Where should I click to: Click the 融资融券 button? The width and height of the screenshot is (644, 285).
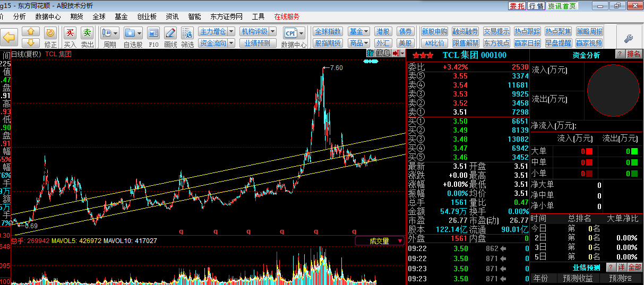[466, 32]
